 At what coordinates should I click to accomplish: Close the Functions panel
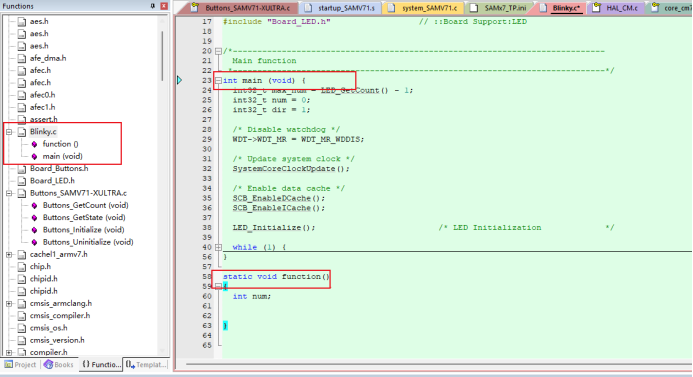coord(164,6)
